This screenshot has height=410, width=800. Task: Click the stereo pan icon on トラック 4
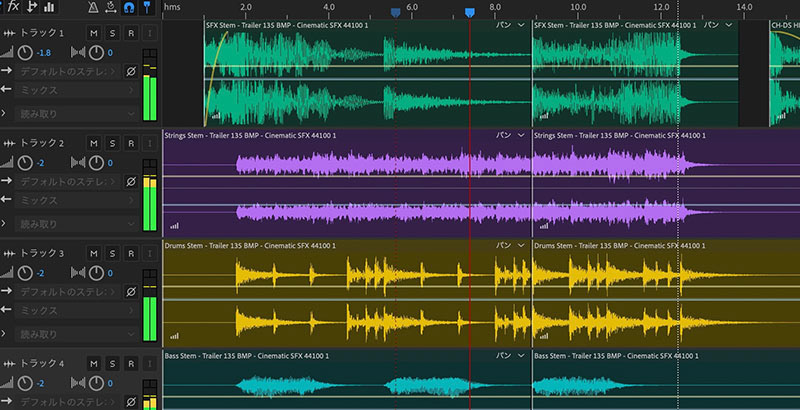(78, 383)
